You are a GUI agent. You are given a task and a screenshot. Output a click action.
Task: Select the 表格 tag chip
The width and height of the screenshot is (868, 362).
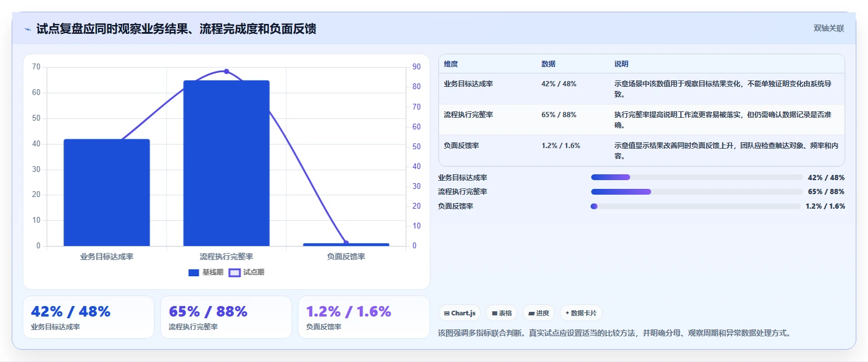(x=501, y=313)
